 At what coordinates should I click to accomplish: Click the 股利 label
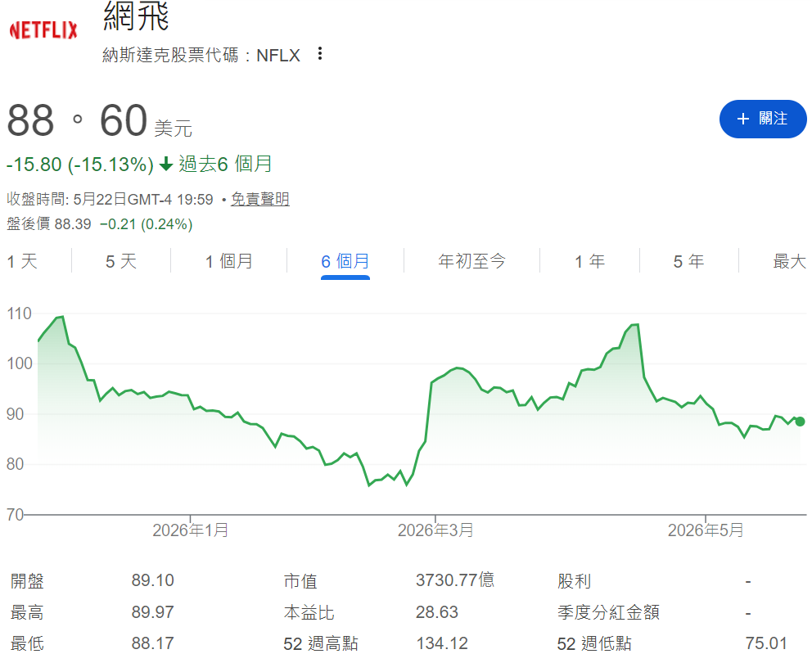point(575,581)
